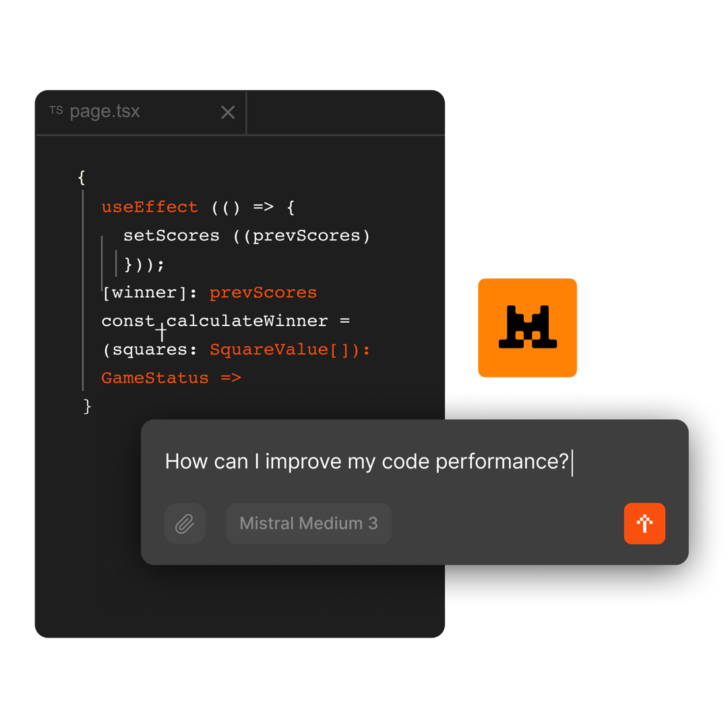Place cursor on the setScores line
The height and width of the screenshot is (709, 728).
tap(171, 235)
